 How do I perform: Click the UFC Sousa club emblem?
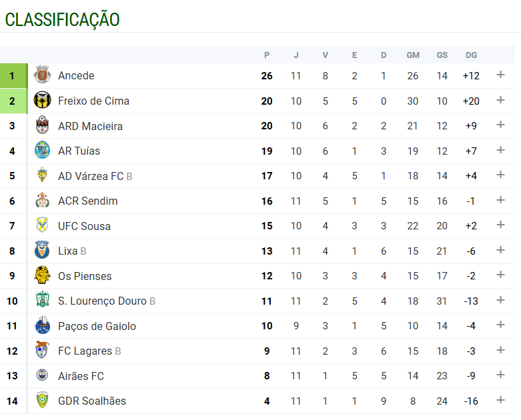click(42, 226)
